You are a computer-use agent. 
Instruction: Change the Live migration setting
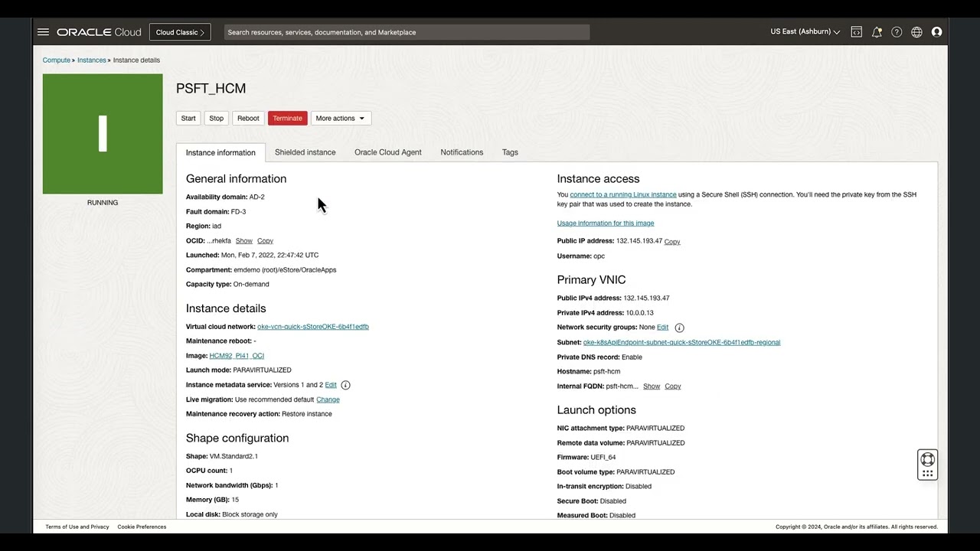(328, 399)
